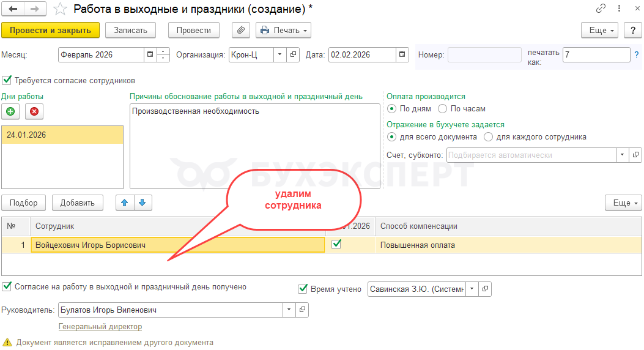644x350 pixels.
Task: Click the Сотрудник column header
Action: point(178,226)
